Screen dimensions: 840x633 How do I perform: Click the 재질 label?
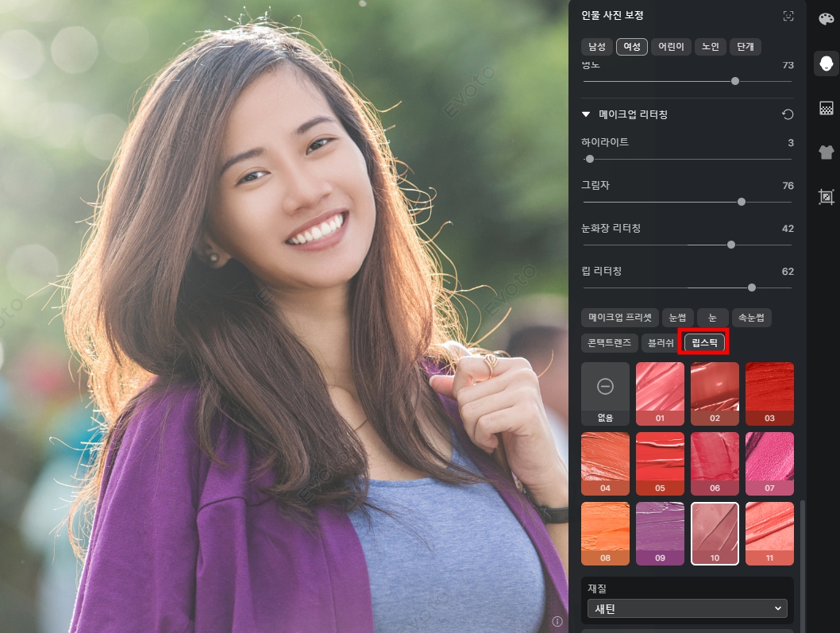(x=597, y=588)
